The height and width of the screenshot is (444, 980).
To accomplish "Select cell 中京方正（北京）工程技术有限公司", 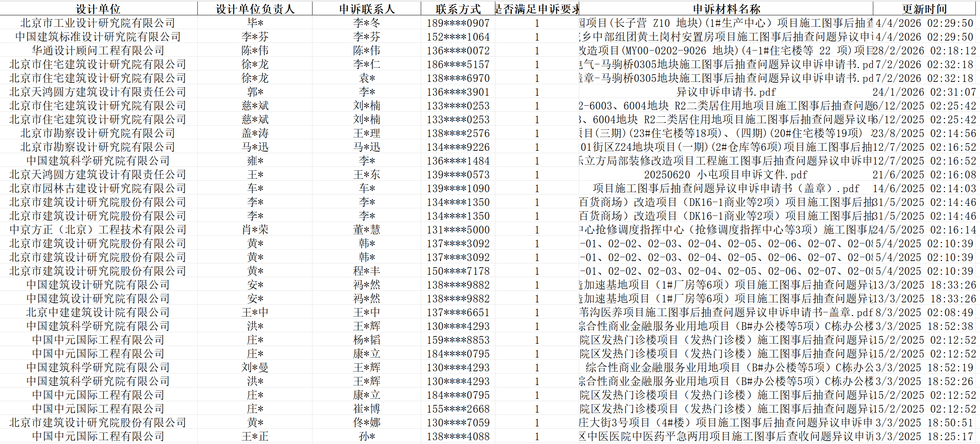I will point(98,230).
